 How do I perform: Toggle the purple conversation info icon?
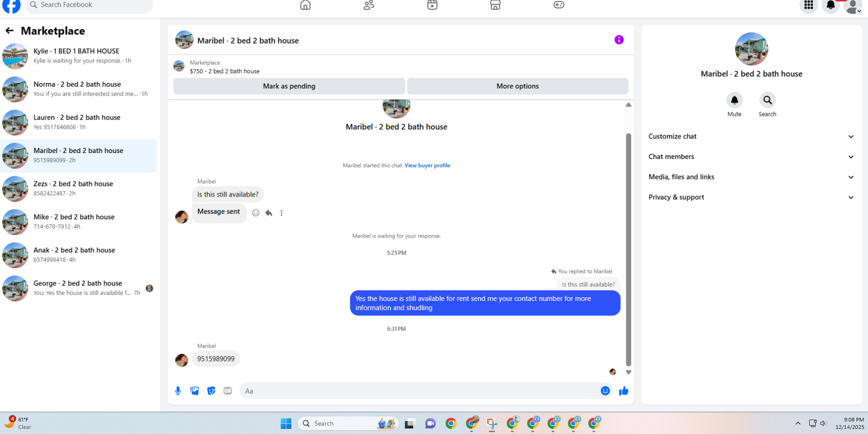tap(619, 40)
